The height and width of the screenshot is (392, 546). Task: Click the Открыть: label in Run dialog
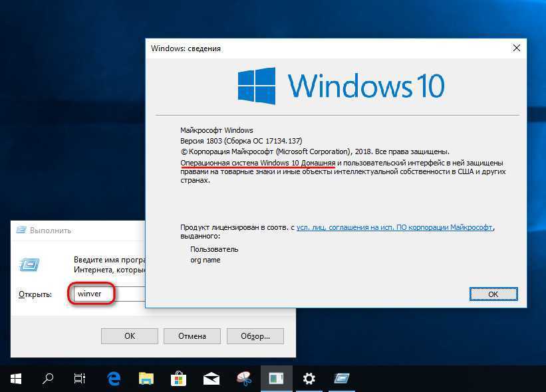(35, 294)
